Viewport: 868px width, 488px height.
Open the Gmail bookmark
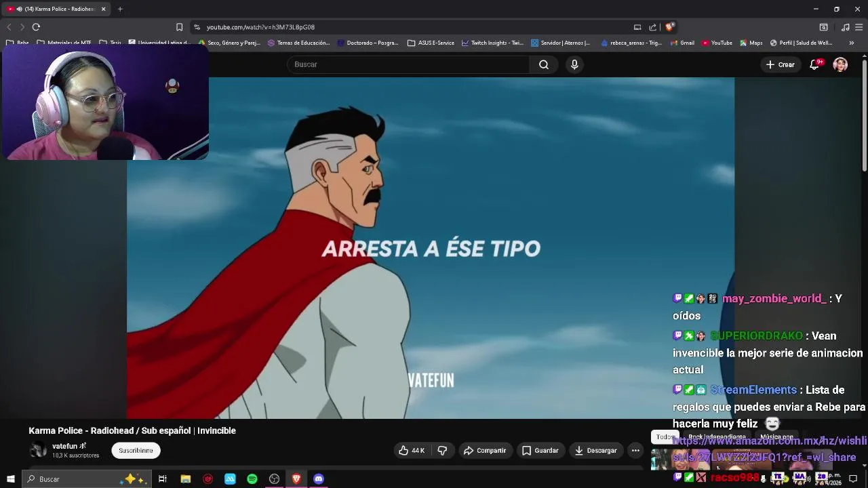pyautogui.click(x=682, y=43)
